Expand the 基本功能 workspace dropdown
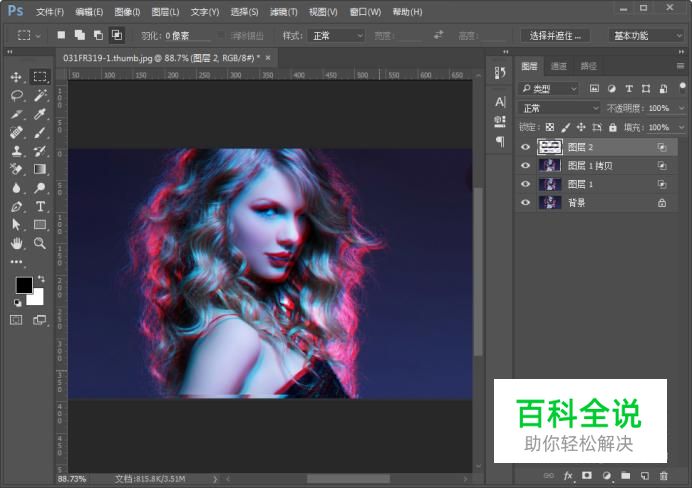The image size is (692, 488). [645, 35]
